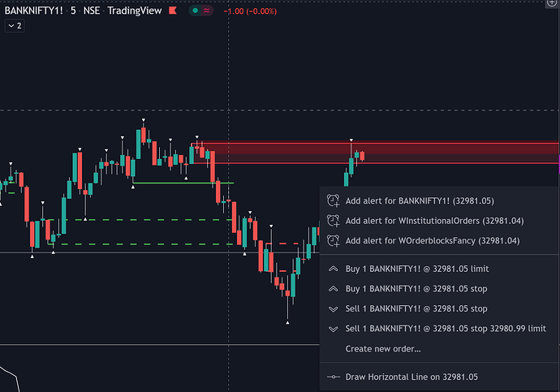Choose Sell 1 BANKNIFTY1! stop 32980.99 limit
Viewport: 560px width, 392px height.
coord(439,329)
